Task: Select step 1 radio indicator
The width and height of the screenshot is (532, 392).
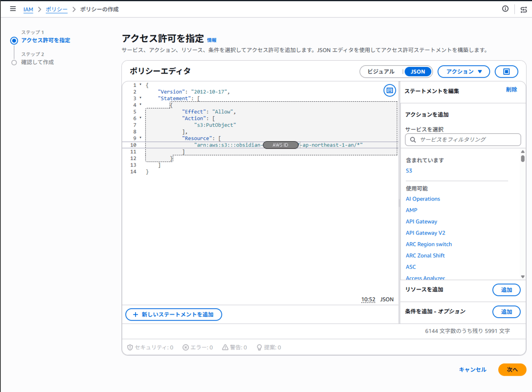Action: pos(14,41)
